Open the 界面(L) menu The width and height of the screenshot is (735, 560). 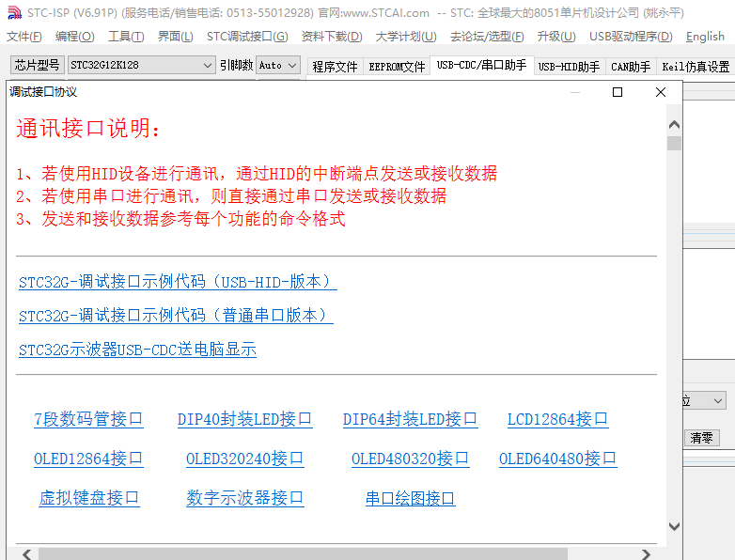click(176, 37)
